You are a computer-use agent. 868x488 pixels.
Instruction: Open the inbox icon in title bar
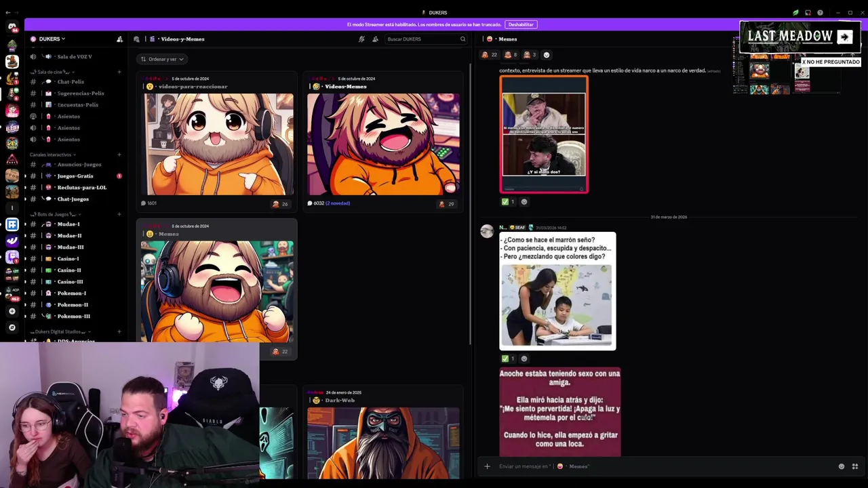click(x=808, y=13)
